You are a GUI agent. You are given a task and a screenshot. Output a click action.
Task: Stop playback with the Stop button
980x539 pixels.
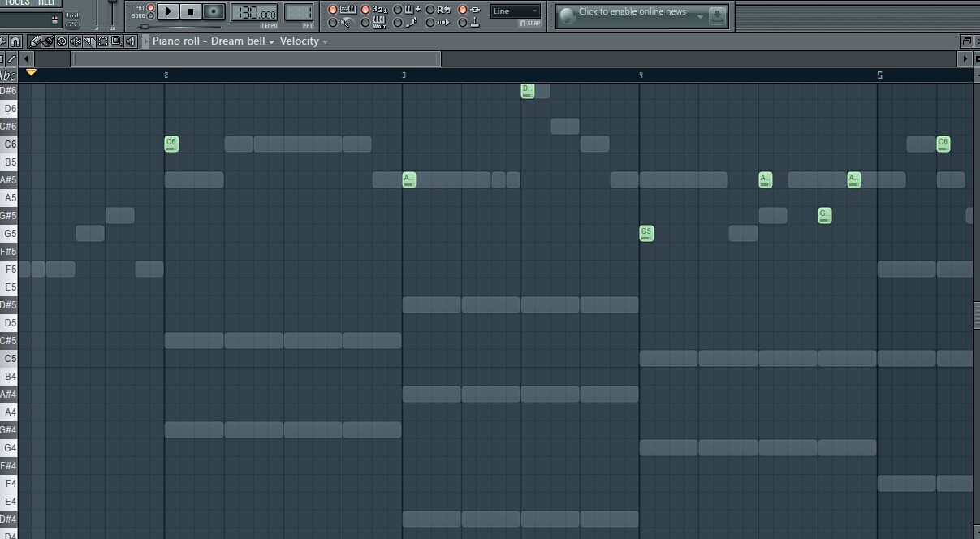click(x=191, y=11)
